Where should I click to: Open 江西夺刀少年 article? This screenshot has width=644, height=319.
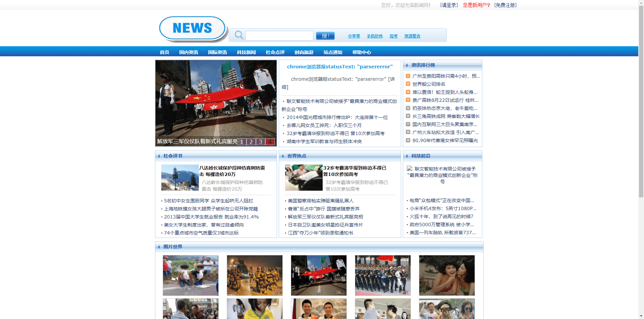(x=320, y=233)
